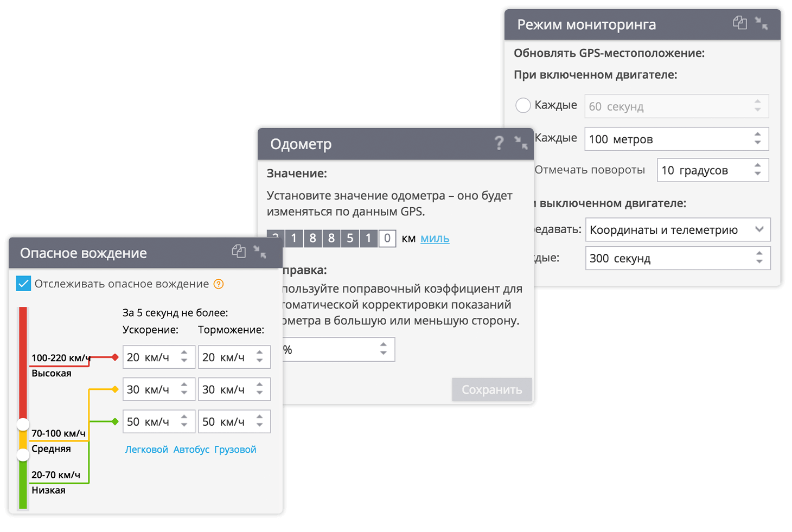The width and height of the screenshot is (792, 532).
Task: Open help icon in Одометр header
Action: click(x=499, y=143)
